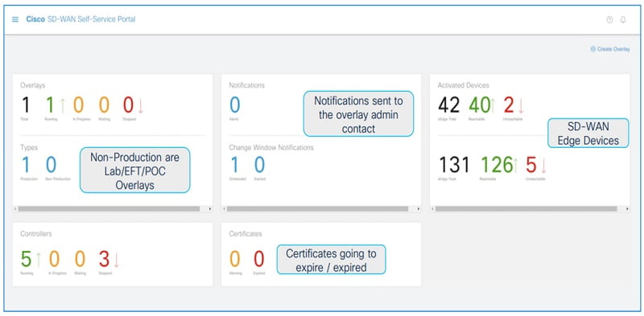Click the up arrow next to 40 reachable devices
This screenshot has height=316, width=644.
(x=493, y=105)
